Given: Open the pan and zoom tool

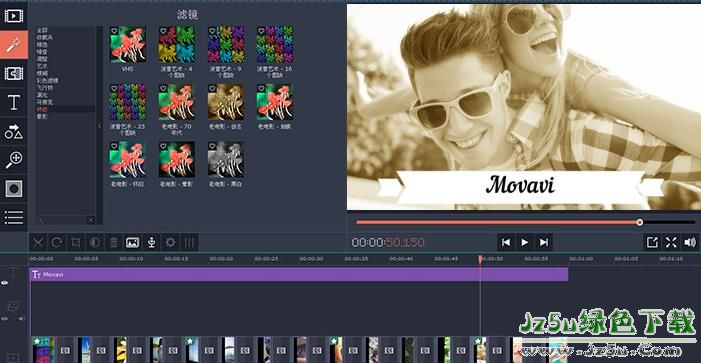Looking at the screenshot, I should (x=13, y=160).
